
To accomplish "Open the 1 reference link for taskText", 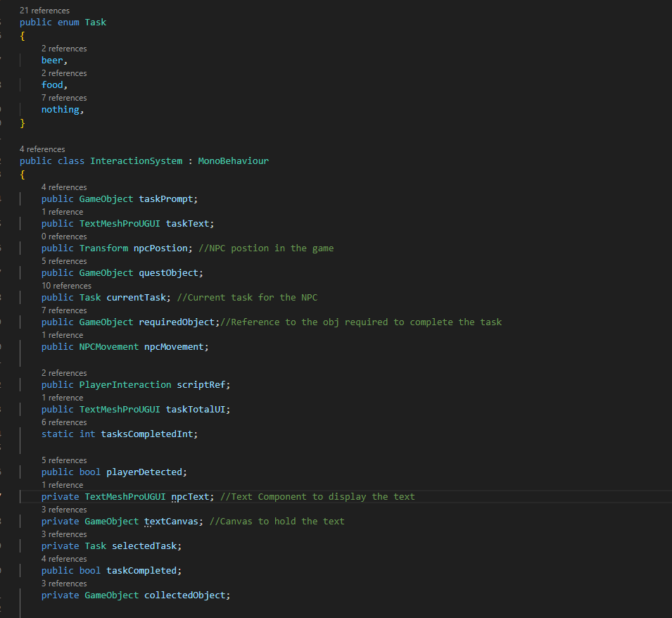I will click(62, 212).
